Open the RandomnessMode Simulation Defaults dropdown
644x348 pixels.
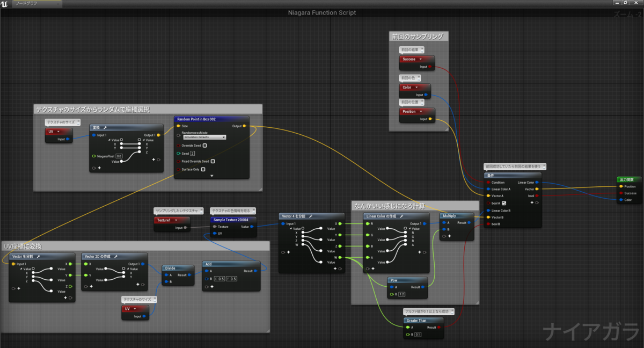[204, 137]
